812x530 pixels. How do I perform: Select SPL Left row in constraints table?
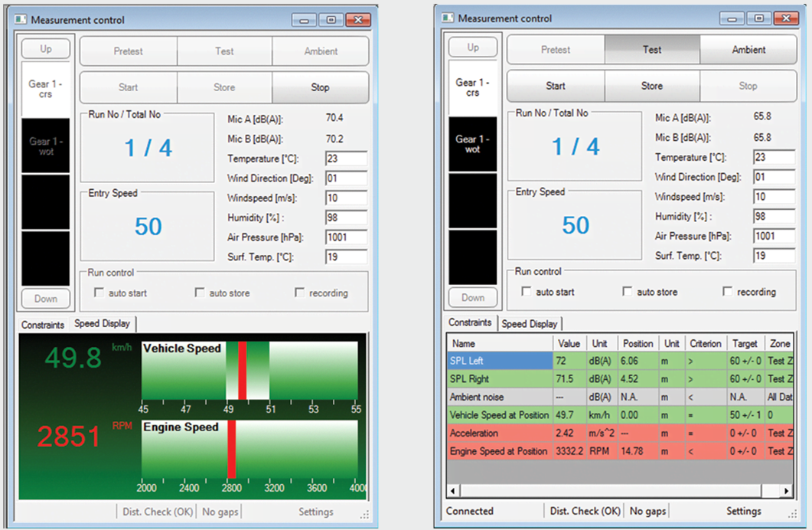point(621,361)
